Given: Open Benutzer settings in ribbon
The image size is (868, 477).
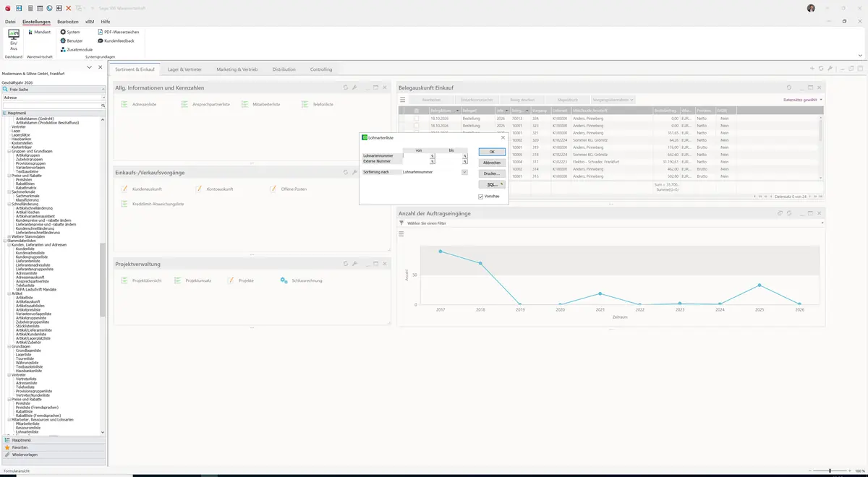Looking at the screenshot, I should point(72,40).
